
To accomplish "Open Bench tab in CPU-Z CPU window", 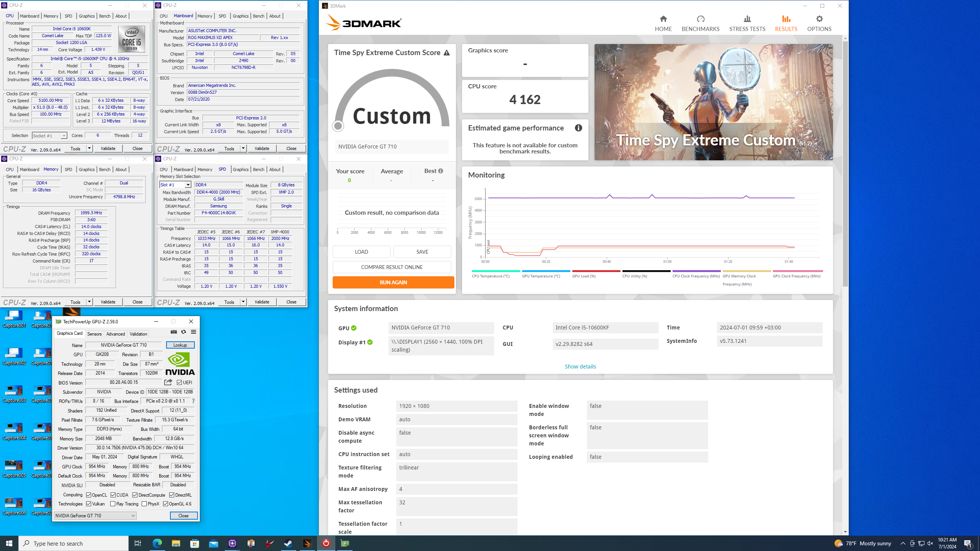I will point(105,16).
